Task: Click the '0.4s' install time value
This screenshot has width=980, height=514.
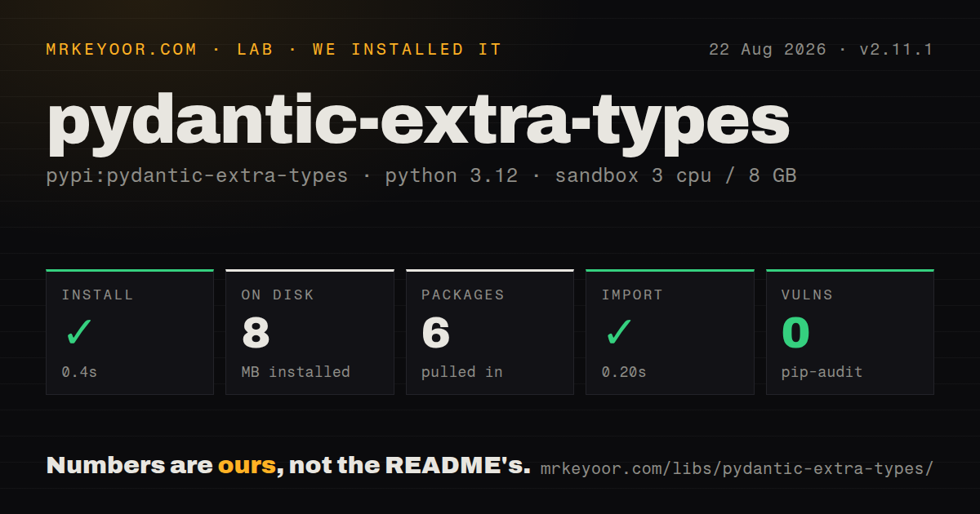Action: tap(79, 372)
